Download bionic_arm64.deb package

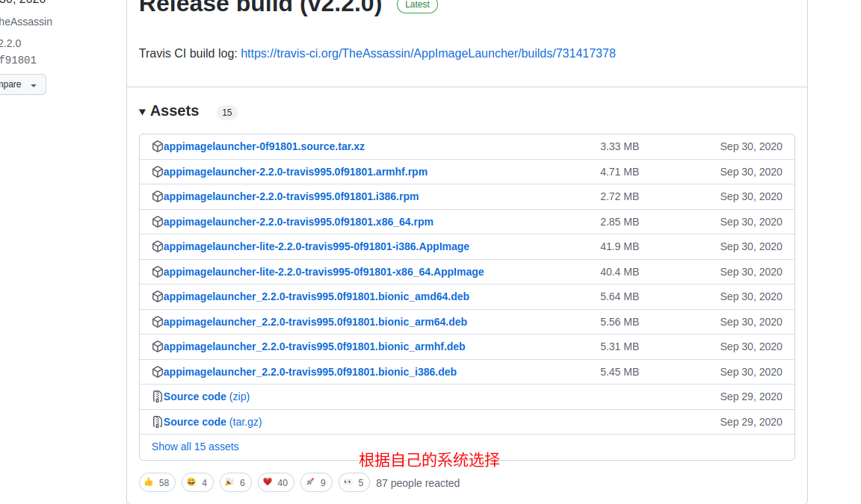[315, 322]
